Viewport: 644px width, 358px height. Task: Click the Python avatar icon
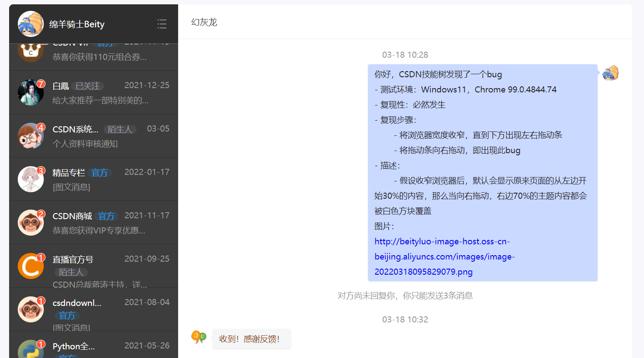pos(30,350)
